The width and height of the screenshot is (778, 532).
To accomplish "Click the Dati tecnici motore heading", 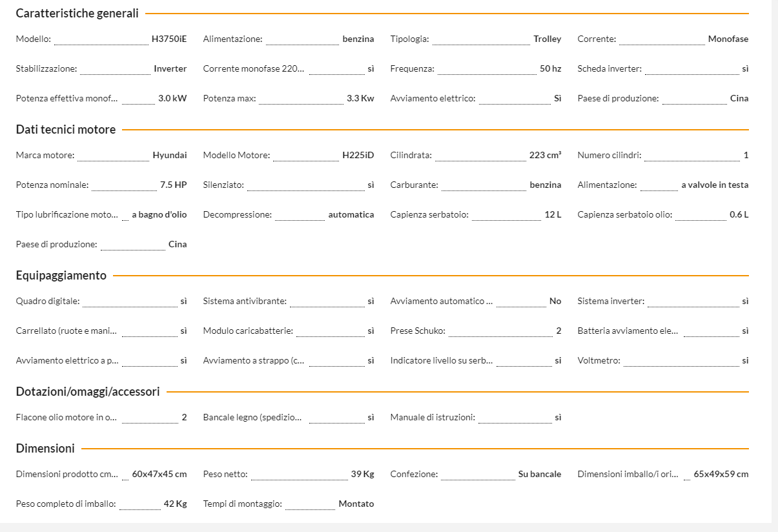I will click(66, 129).
